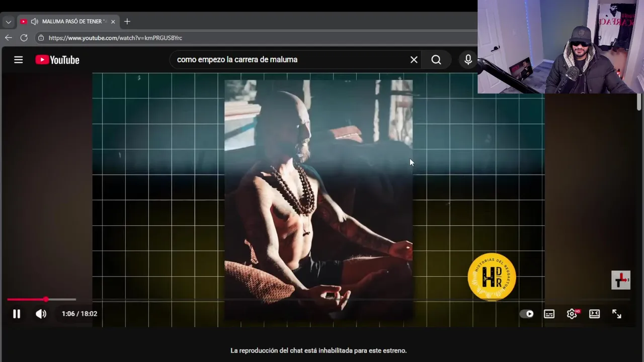This screenshot has width=644, height=362.
Task: Seek on the red video progress bar
Action: [318, 300]
